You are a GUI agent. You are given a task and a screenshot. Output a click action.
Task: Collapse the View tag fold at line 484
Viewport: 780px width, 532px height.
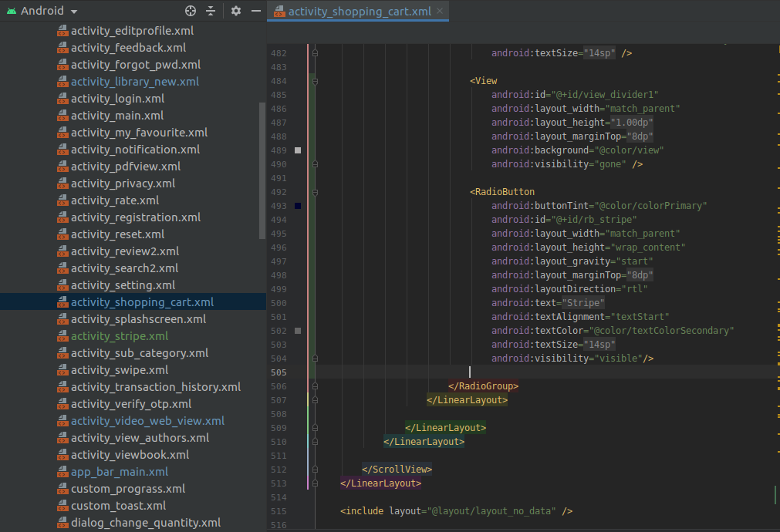click(316, 81)
